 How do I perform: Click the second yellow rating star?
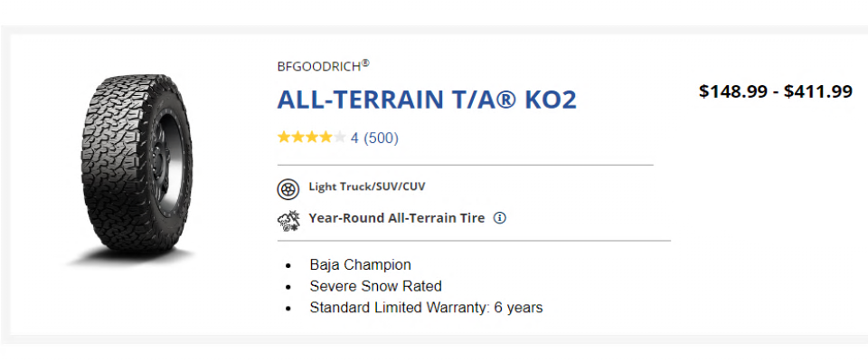click(297, 138)
